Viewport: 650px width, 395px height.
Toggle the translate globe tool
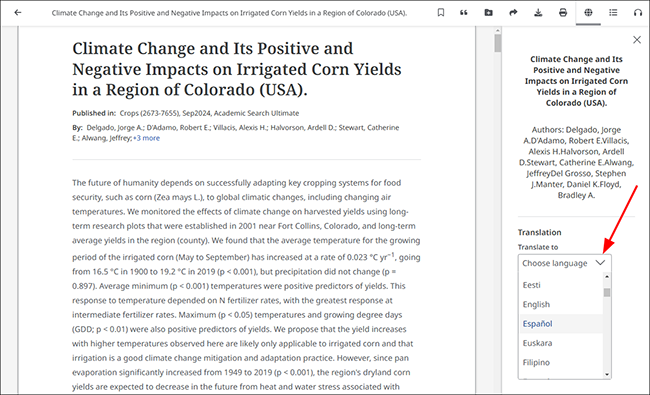pos(588,12)
